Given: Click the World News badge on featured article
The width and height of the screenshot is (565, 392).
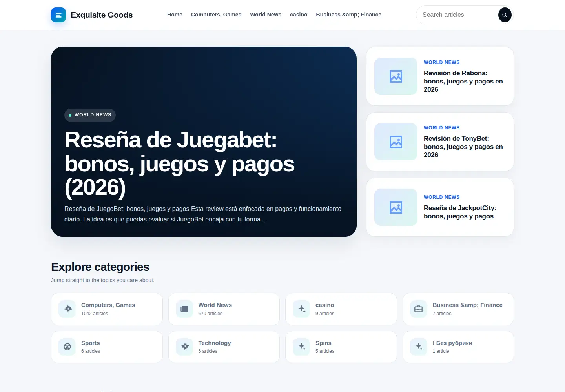Looking at the screenshot, I should (90, 115).
